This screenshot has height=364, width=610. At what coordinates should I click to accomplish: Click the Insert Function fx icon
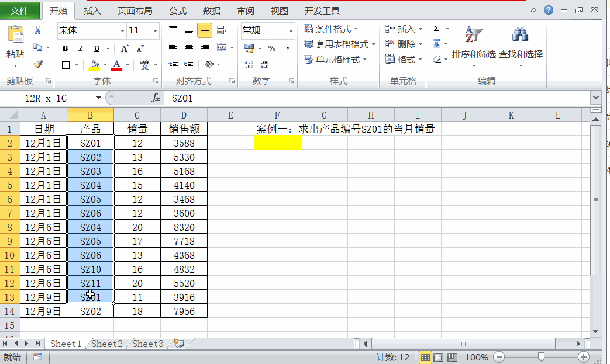click(x=156, y=98)
